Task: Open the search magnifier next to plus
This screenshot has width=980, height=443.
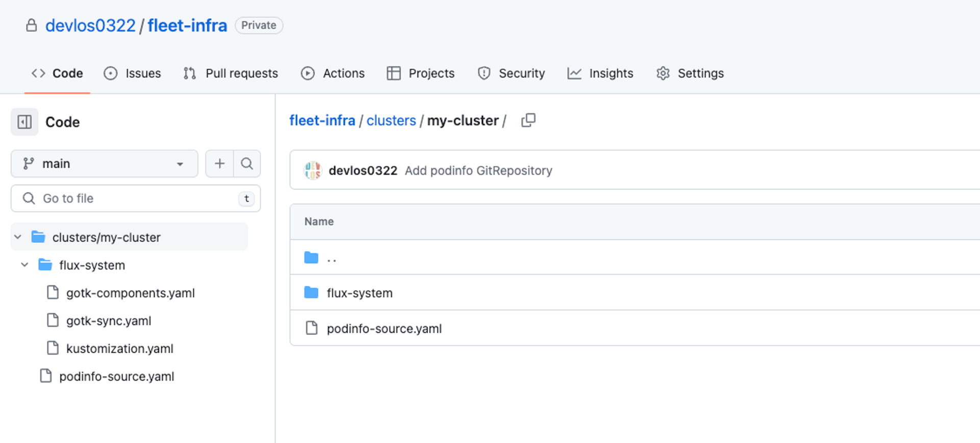Action: (247, 163)
